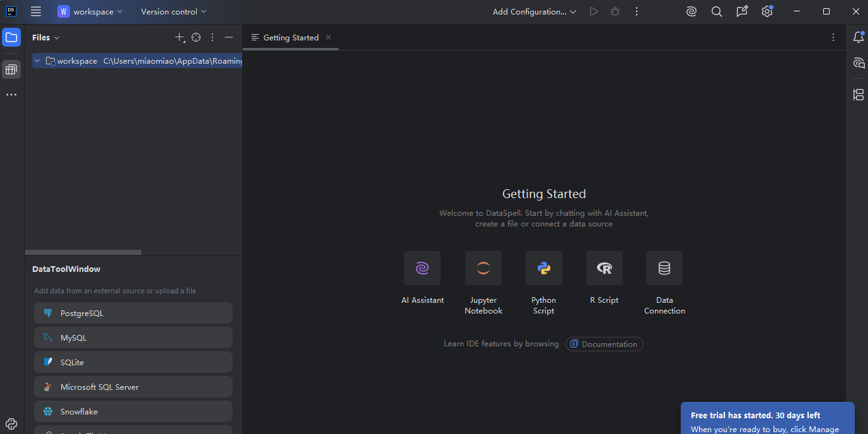Open the hamburger main menu
Viewport: 868px width, 434px height.
click(36, 11)
